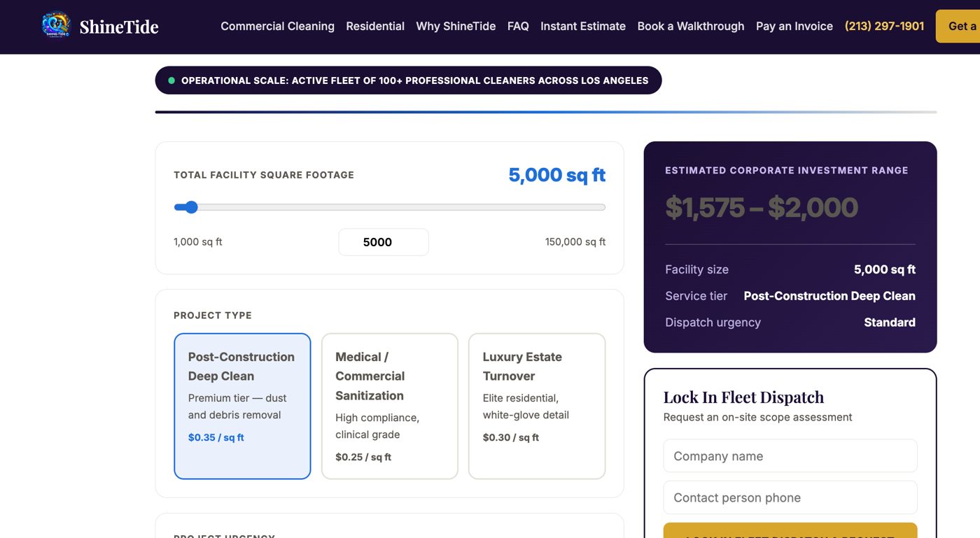Image resolution: width=980 pixels, height=538 pixels.
Task: Click the $0.25 / sq ft price text
Action: click(x=363, y=457)
